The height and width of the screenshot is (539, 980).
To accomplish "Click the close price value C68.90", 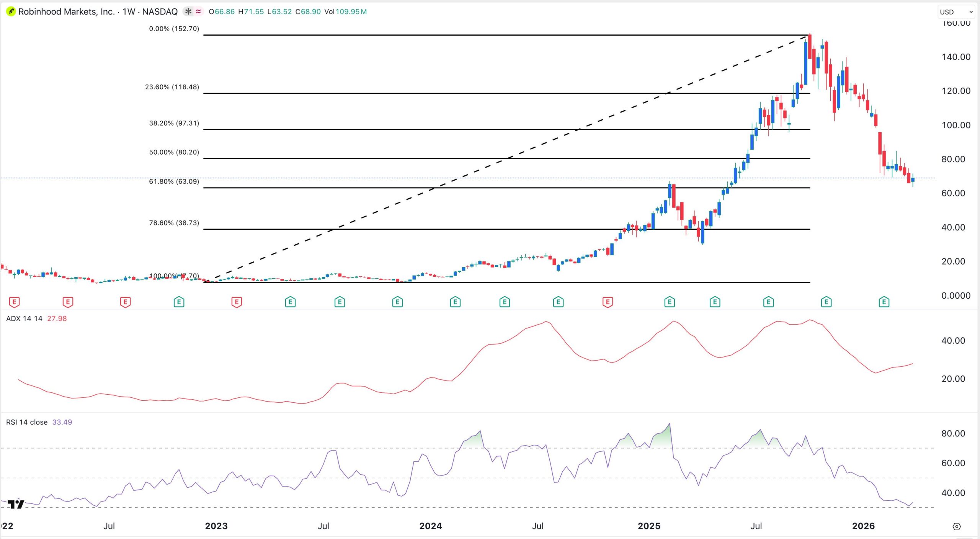I will click(x=308, y=12).
